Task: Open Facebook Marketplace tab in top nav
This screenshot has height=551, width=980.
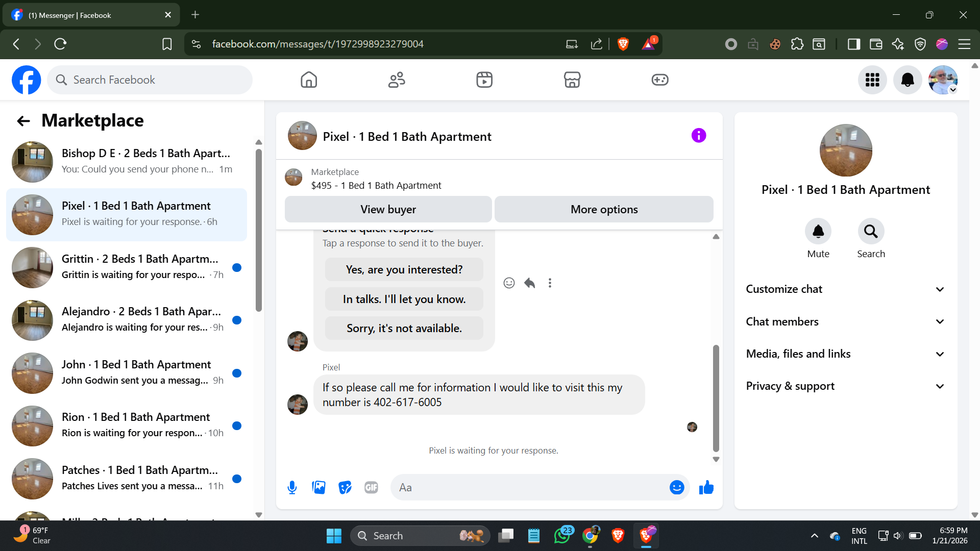Action: coord(572,80)
